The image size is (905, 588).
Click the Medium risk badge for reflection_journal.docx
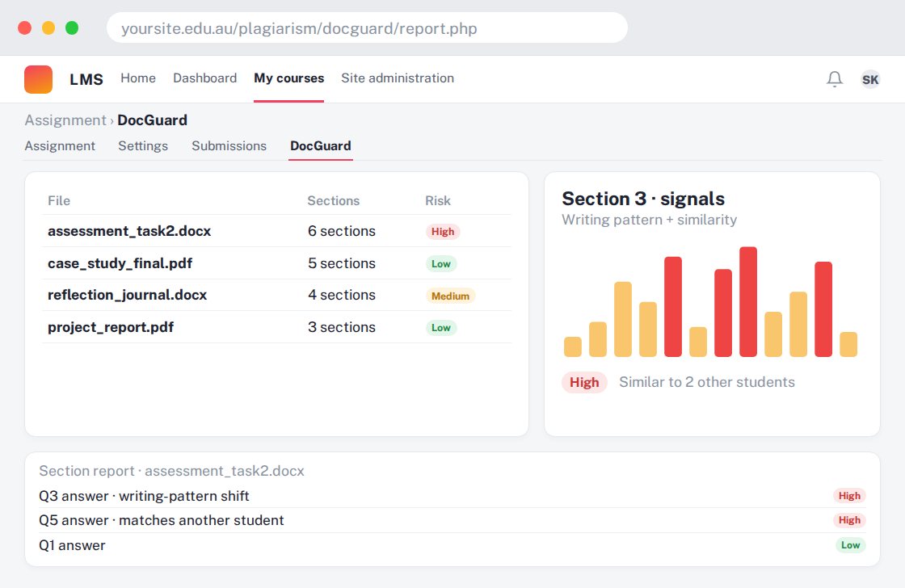[x=450, y=296]
